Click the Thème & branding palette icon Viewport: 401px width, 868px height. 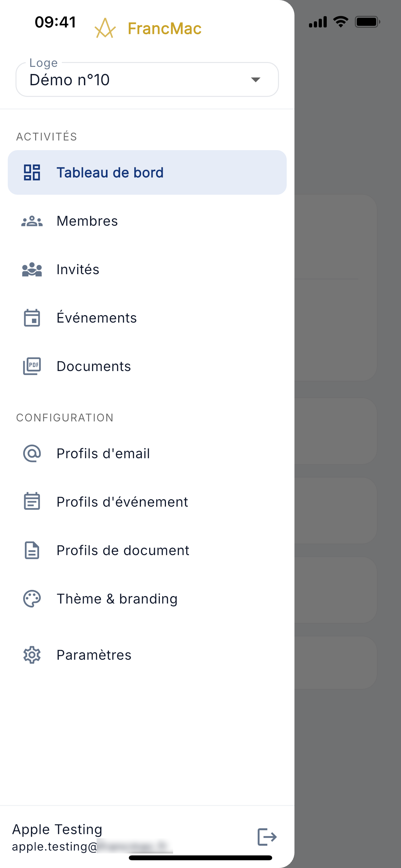click(x=32, y=599)
